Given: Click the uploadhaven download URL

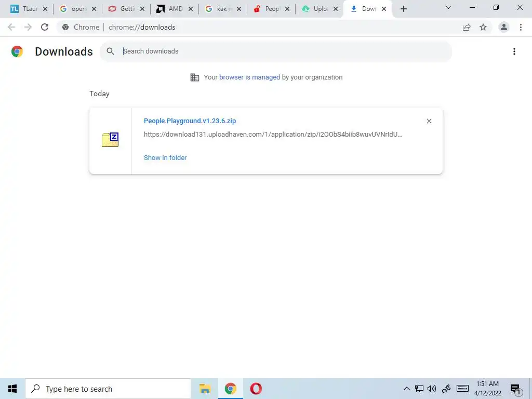Looking at the screenshot, I should 273,135.
